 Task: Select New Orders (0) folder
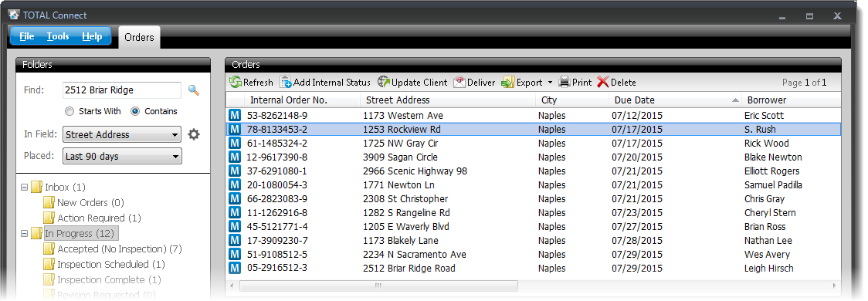pyautogui.click(x=91, y=202)
